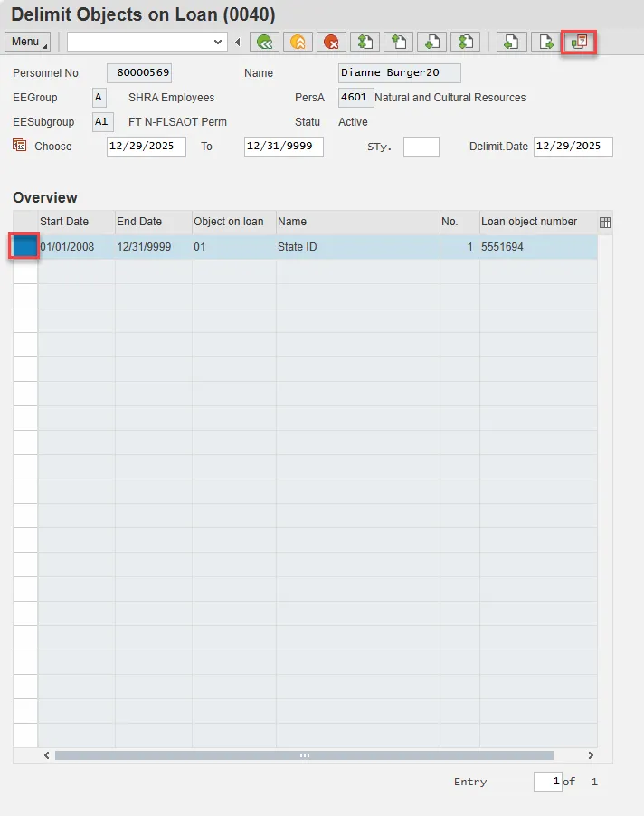Open the Menu button

27,42
